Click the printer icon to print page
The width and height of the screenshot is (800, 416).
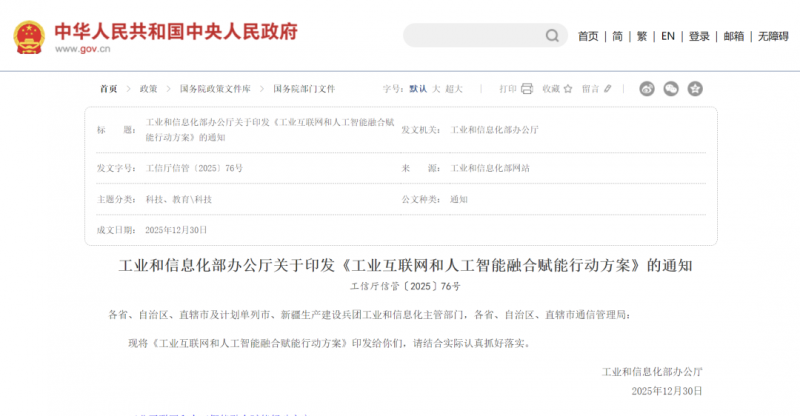pyautogui.click(x=526, y=88)
